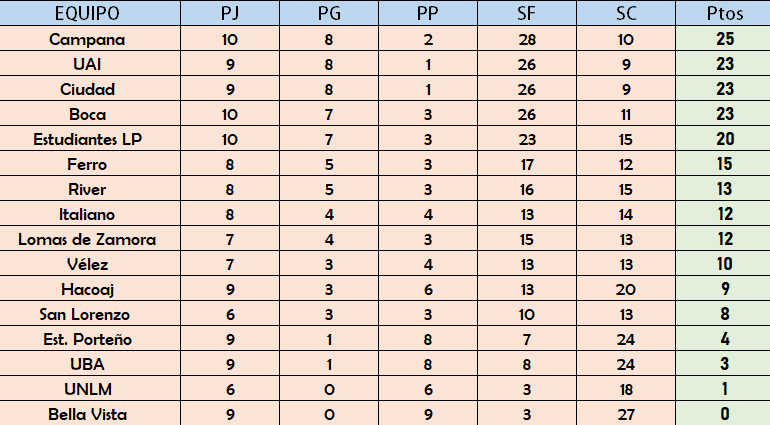The height and width of the screenshot is (425, 770).
Task: Select Ferro's Ptos value 15
Action: point(723,164)
